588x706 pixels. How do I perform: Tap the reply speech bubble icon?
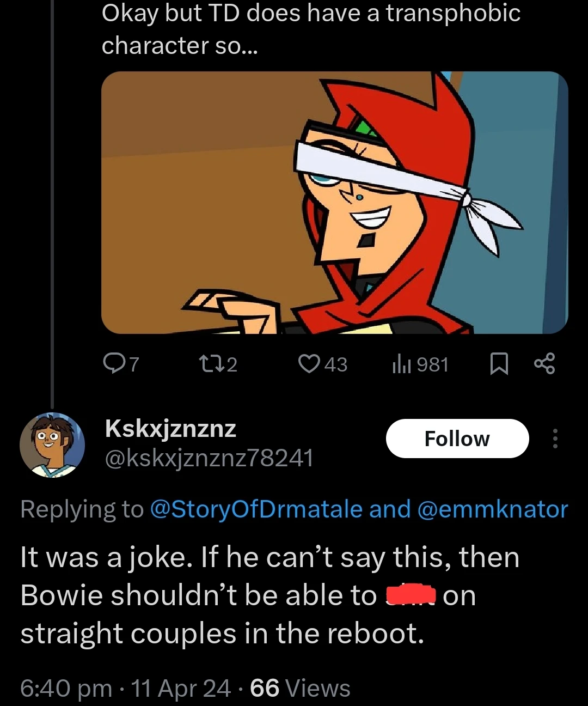click(113, 363)
